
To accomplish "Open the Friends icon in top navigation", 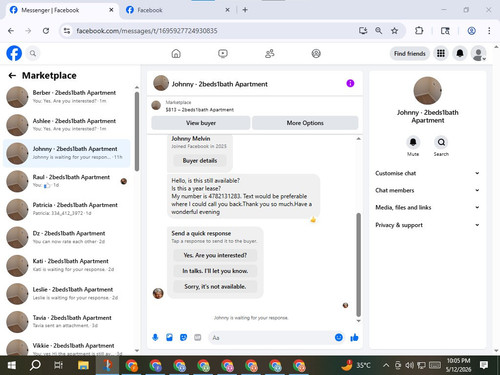I will (269, 53).
